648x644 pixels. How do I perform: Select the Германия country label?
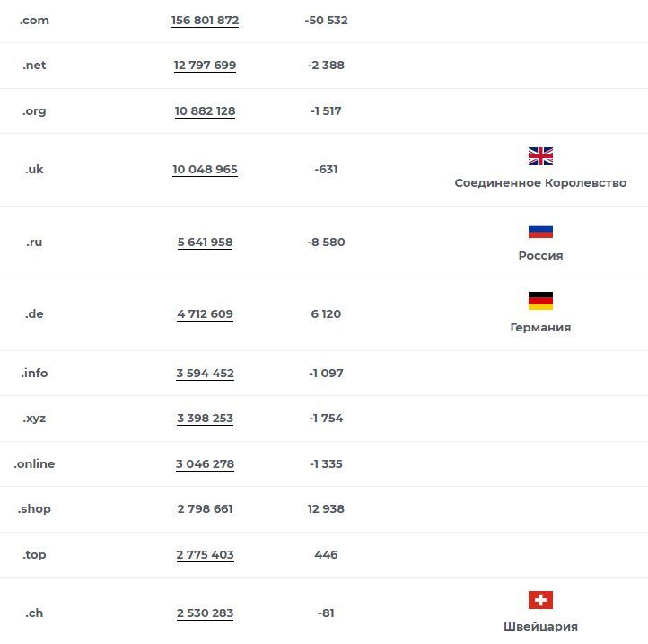540,328
